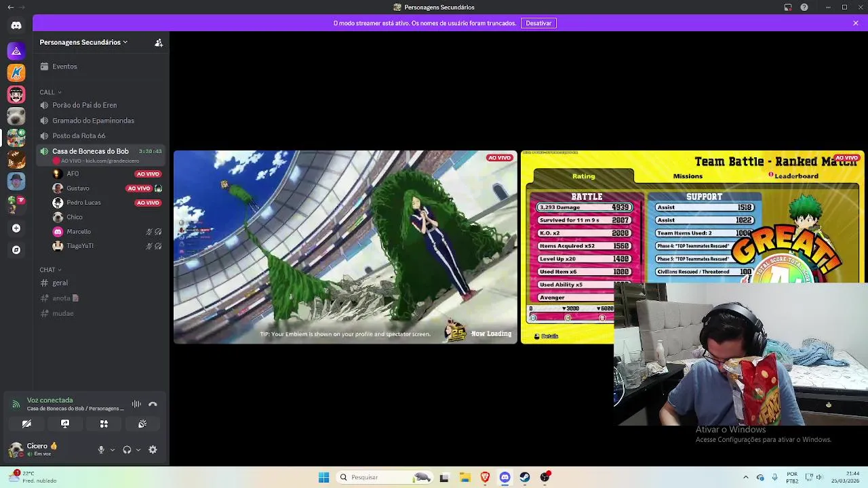Open the Team Battle results stream

(692, 247)
